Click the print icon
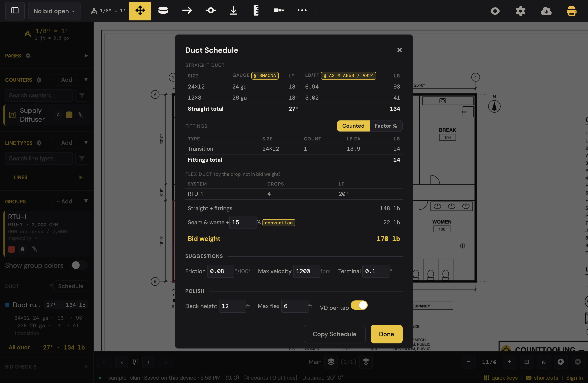 571,11
